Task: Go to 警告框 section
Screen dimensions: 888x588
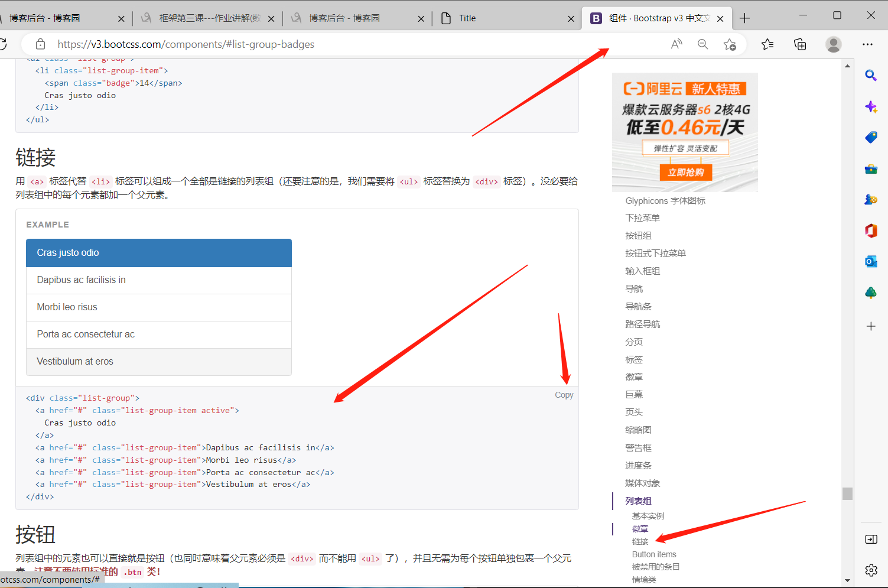Action: point(639,448)
